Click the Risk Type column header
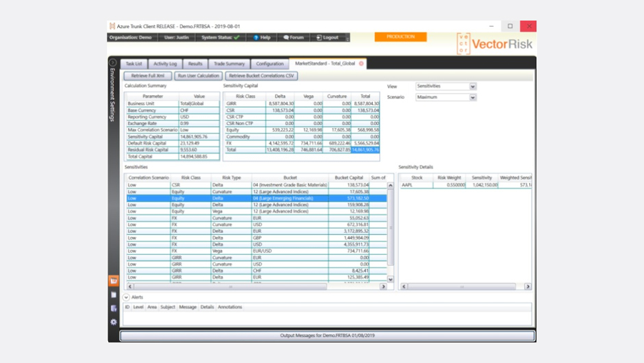 point(232,178)
